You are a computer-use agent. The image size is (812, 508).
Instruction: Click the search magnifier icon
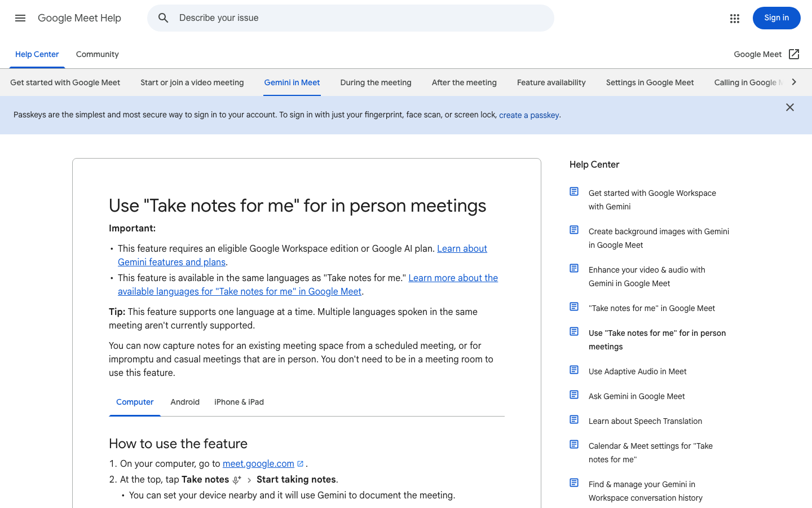[164, 18]
